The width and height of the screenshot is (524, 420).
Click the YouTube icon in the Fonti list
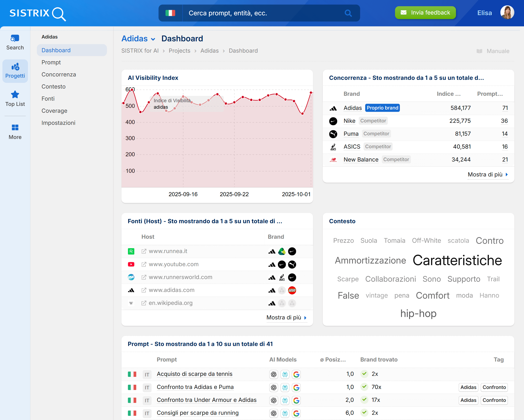point(131,264)
